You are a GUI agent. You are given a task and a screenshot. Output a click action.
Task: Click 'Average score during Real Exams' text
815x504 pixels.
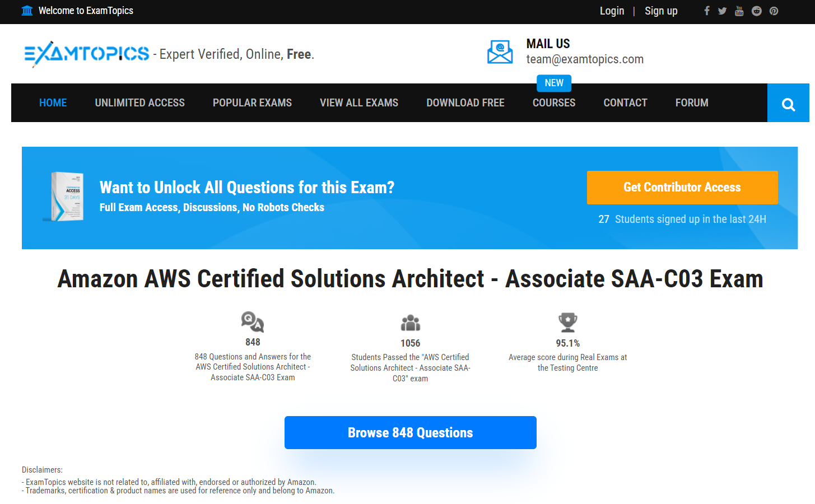(568, 362)
